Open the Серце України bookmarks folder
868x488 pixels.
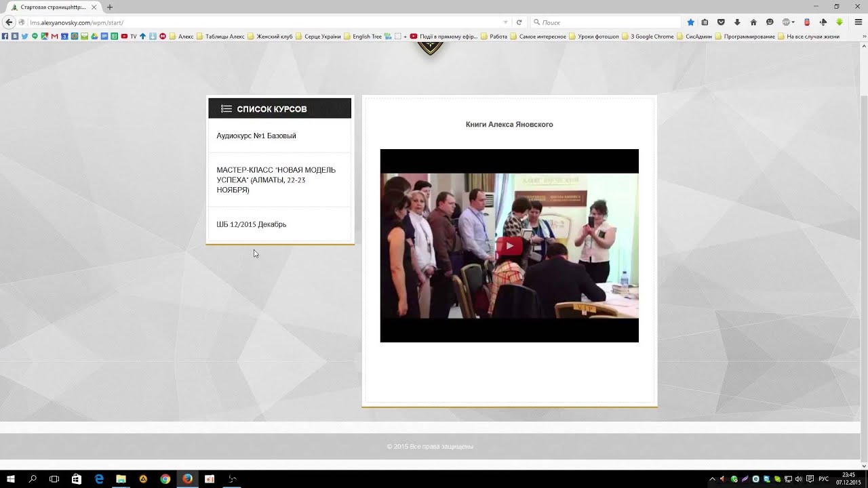tap(318, 37)
